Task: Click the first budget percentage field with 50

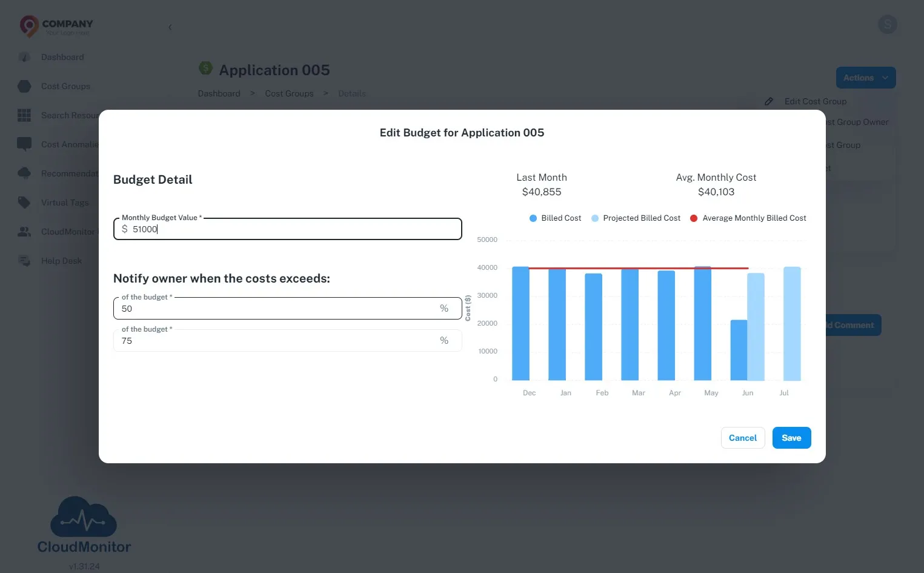Action: 288,309
